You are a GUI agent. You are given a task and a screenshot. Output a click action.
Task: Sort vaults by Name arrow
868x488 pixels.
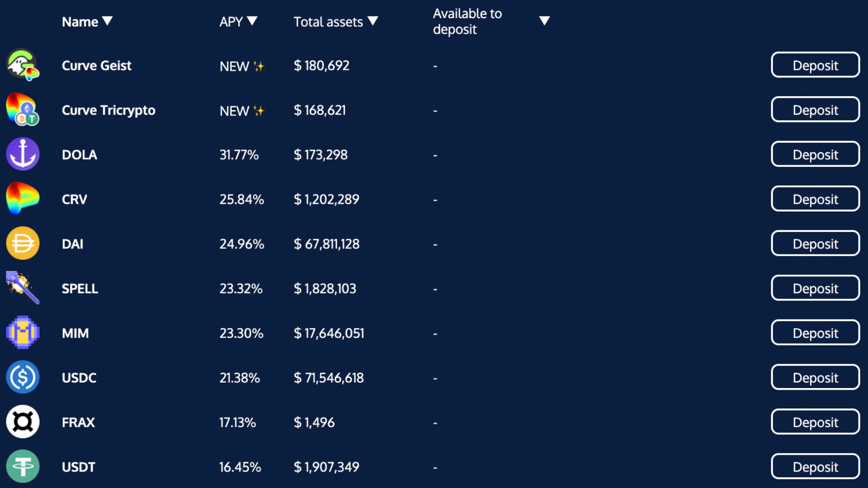[107, 21]
